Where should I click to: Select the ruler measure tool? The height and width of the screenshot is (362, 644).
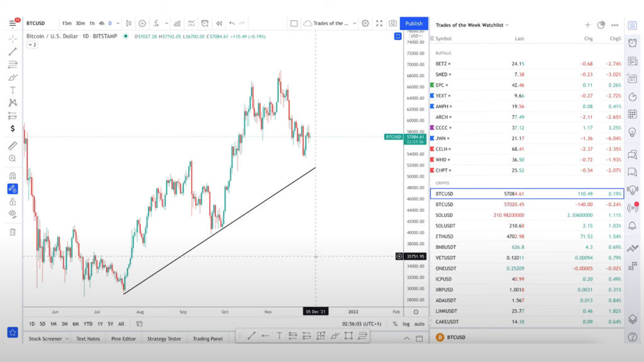pos(13,146)
